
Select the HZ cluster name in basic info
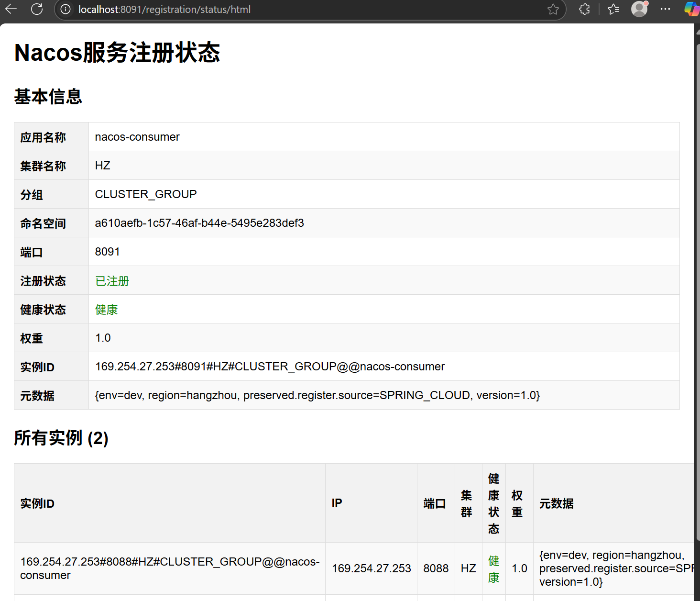103,166
